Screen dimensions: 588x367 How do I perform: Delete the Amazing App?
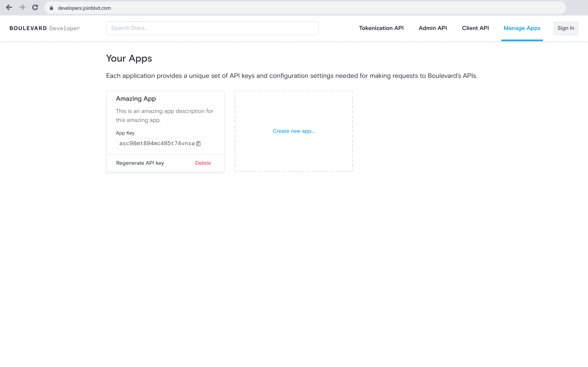point(203,163)
